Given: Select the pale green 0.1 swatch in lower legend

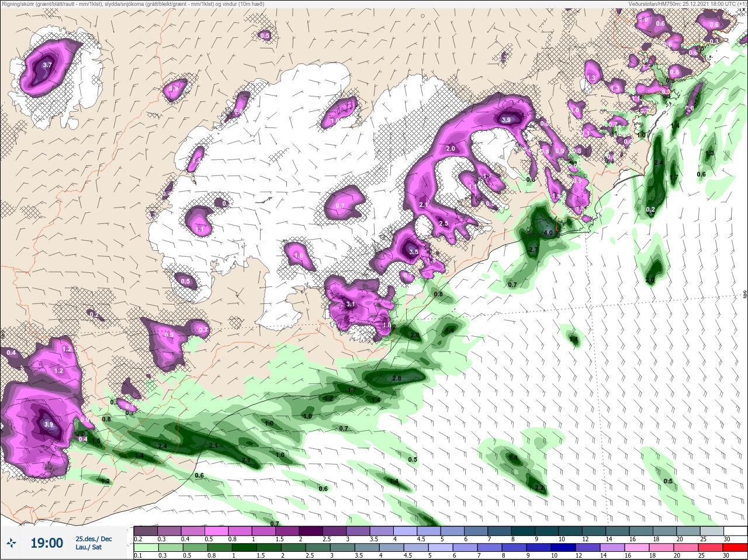Looking at the screenshot, I should (146, 547).
